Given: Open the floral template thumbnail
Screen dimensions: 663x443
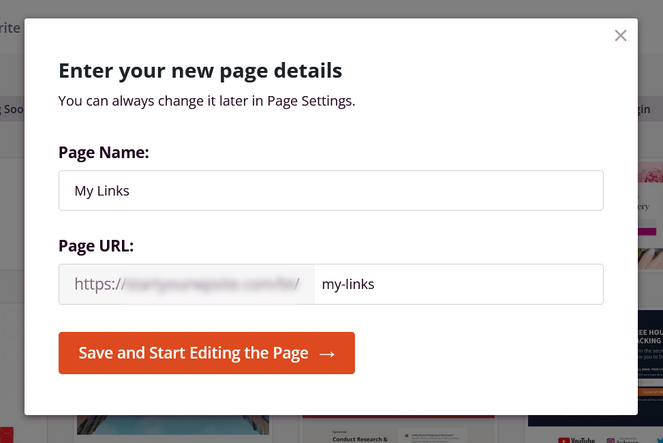Looking at the screenshot, I should pyautogui.click(x=650, y=216).
